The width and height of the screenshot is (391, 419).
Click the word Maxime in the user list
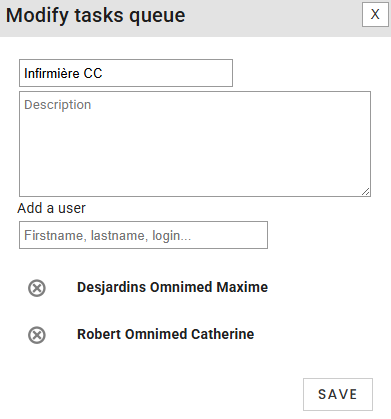click(242, 287)
